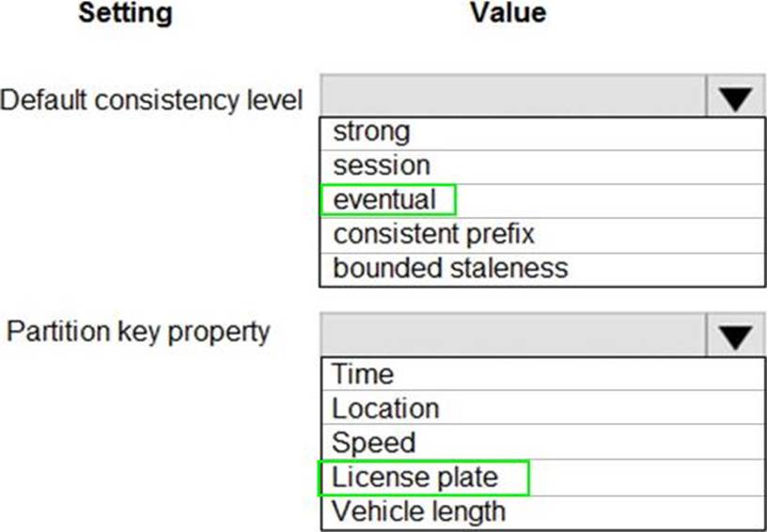Choose 'Location' as partition key property
The width and height of the screenshot is (767, 532).
coord(385,408)
